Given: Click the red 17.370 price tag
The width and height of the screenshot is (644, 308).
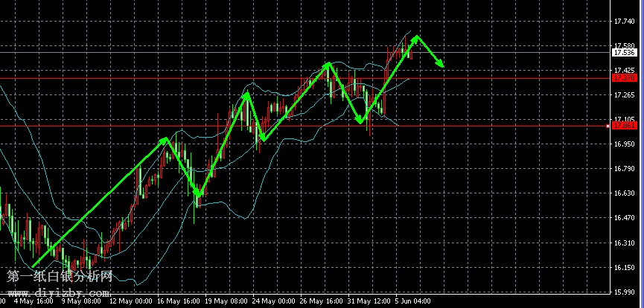Looking at the screenshot, I should pos(623,77).
